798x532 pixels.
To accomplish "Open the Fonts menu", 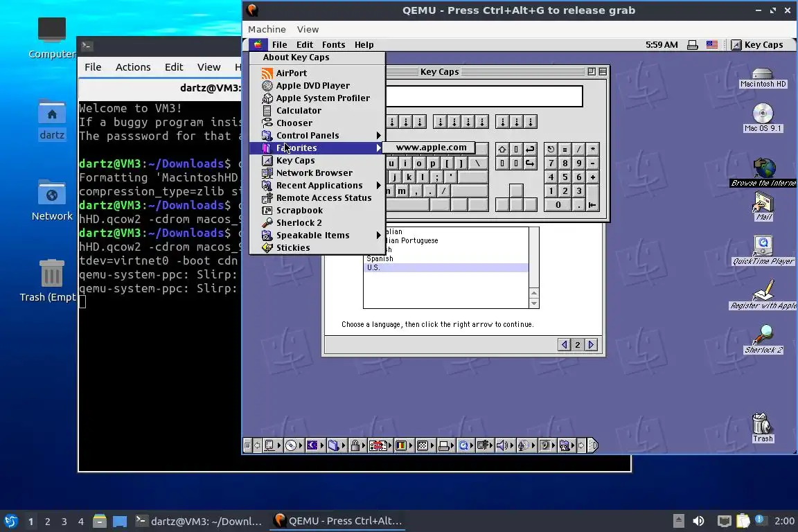I will coord(333,45).
